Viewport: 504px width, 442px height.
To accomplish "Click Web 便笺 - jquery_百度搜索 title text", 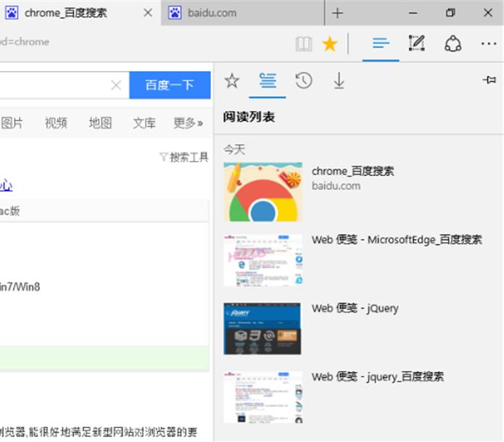I will click(x=378, y=377).
